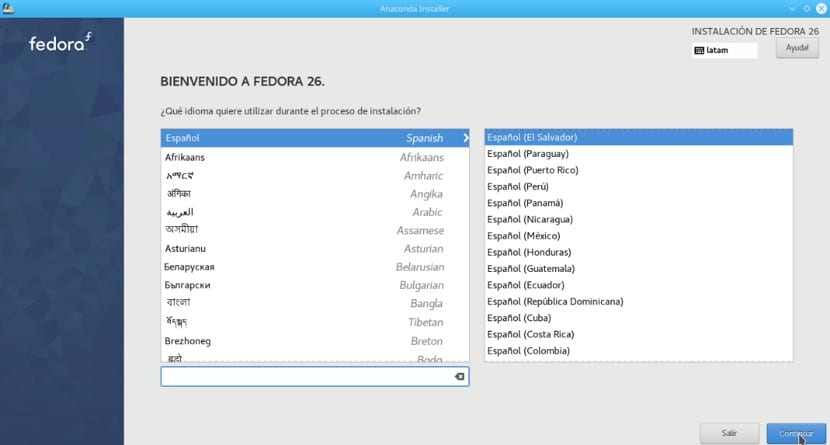Click the keyboard layout icon next to latam
830x445 pixels.
pyautogui.click(x=701, y=49)
